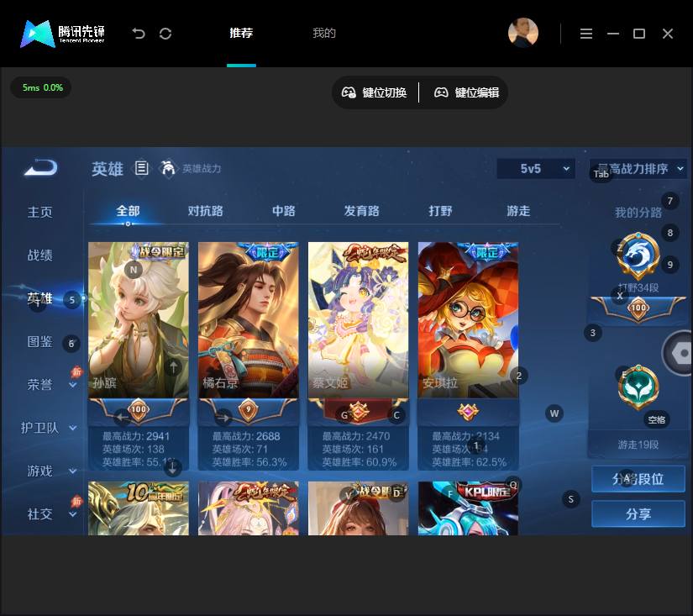
Task: Click the 蔡文姬 gold mastery emblem
Action: pos(359,412)
